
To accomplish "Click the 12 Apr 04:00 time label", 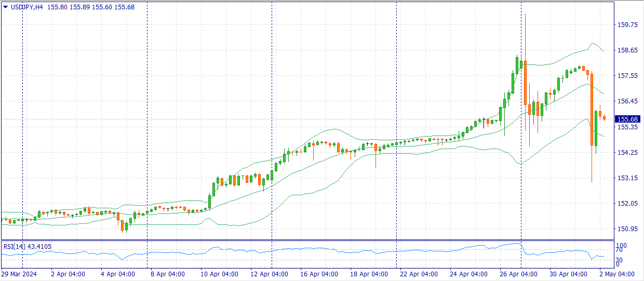I will click(x=269, y=274).
